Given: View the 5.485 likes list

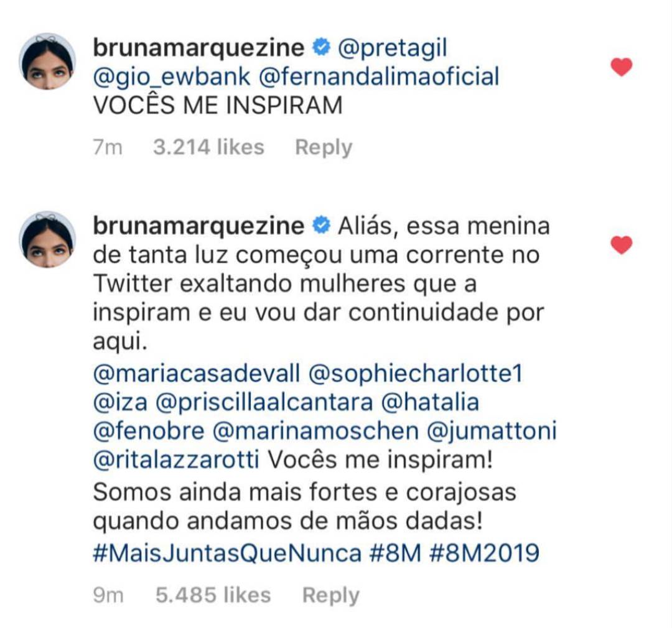Looking at the screenshot, I should [213, 595].
